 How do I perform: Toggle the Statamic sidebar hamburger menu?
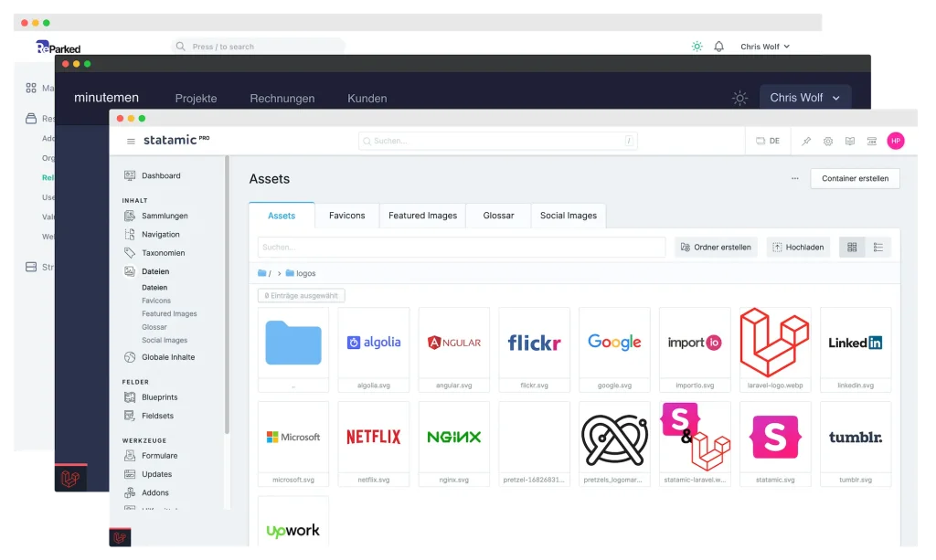(x=131, y=142)
